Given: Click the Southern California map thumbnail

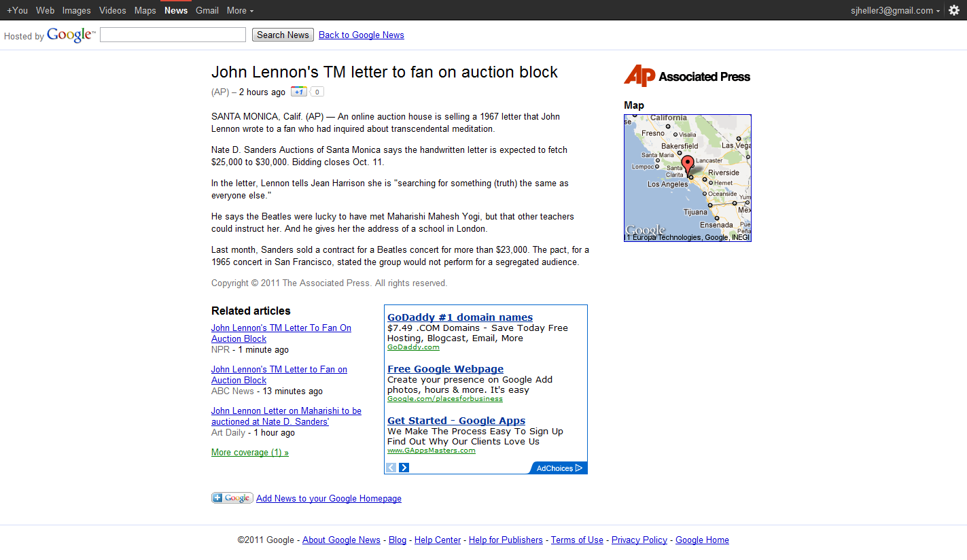Looking at the screenshot, I should (688, 178).
